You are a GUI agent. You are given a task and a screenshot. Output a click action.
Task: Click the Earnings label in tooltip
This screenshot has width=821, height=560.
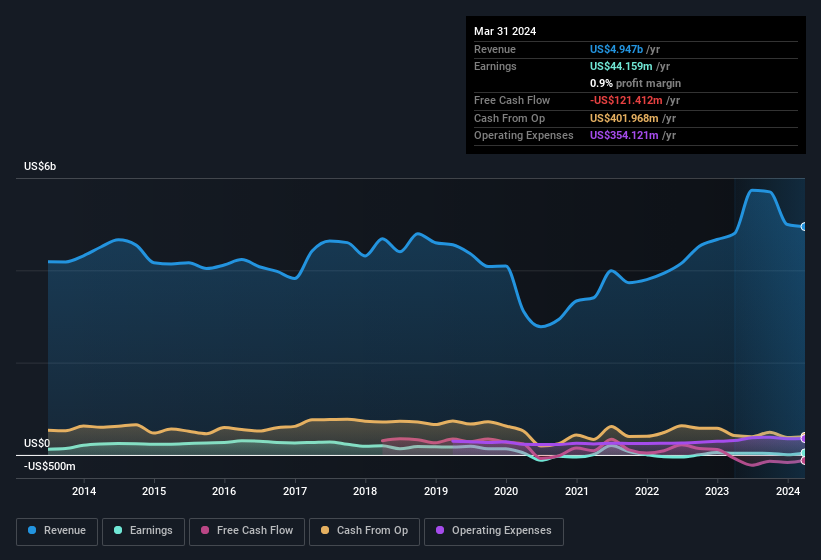tap(495, 66)
